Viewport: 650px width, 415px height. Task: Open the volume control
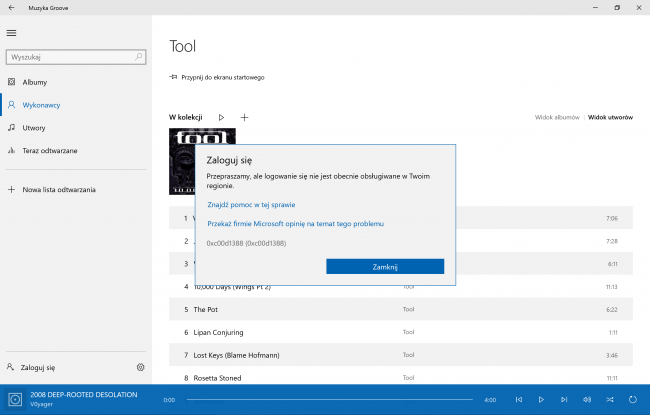click(587, 400)
